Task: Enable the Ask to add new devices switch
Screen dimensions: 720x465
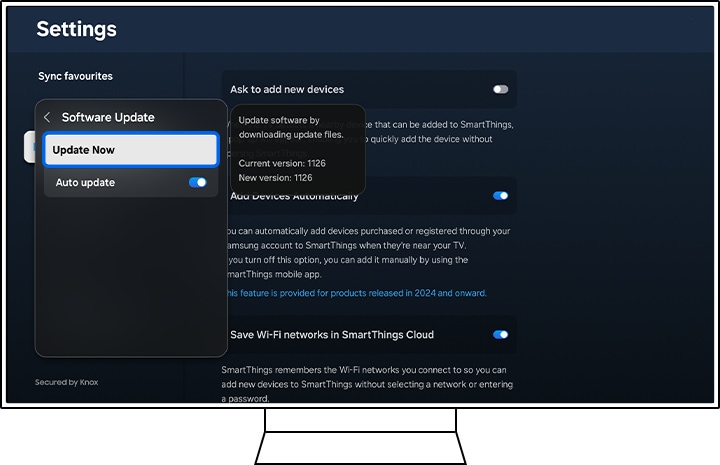Action: pyautogui.click(x=500, y=90)
